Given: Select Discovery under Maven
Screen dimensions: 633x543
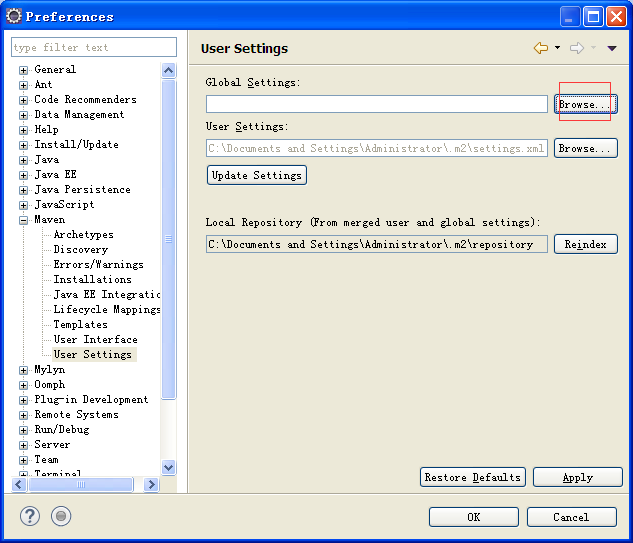Looking at the screenshot, I should pyautogui.click(x=81, y=249).
